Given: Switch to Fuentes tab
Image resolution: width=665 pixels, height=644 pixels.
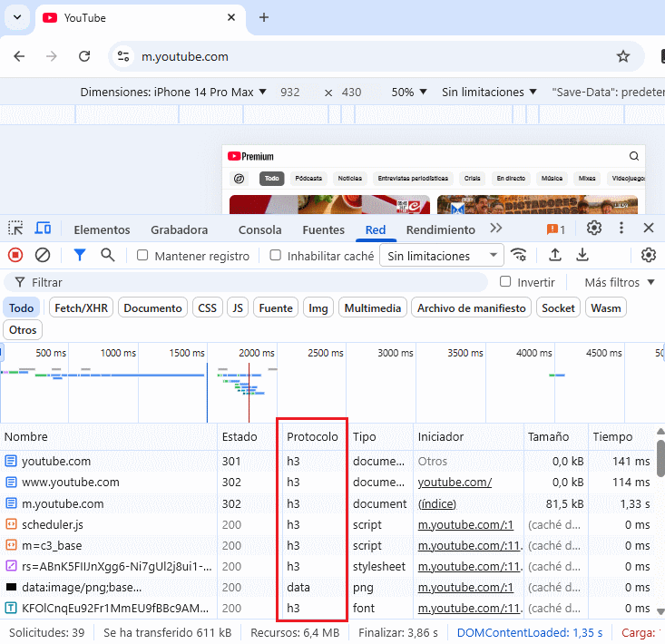Looking at the screenshot, I should pyautogui.click(x=324, y=229).
